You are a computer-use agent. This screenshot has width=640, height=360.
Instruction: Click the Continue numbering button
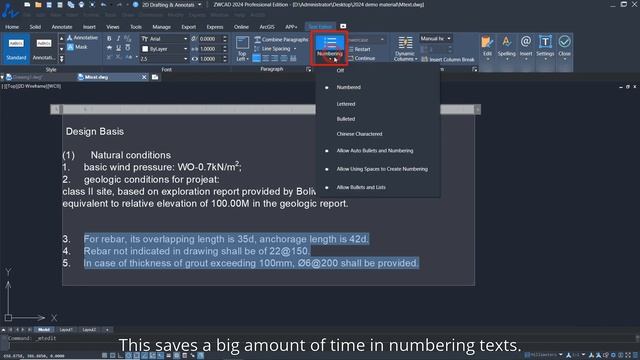point(361,58)
